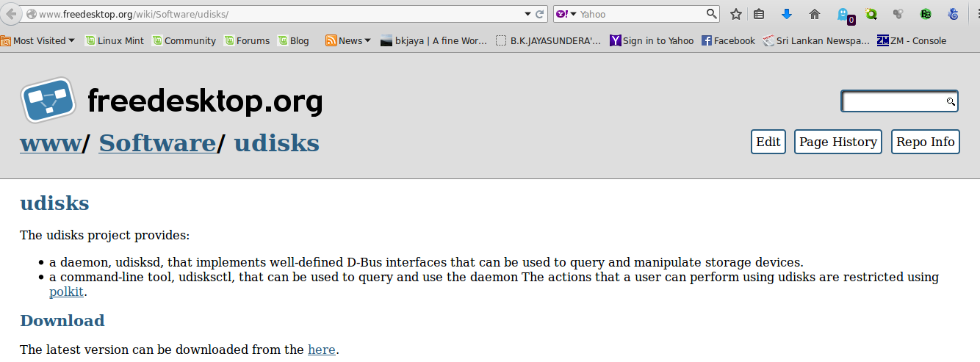Open the Blog bookmark
Viewport: 980px width, 362px height.
pyautogui.click(x=294, y=41)
